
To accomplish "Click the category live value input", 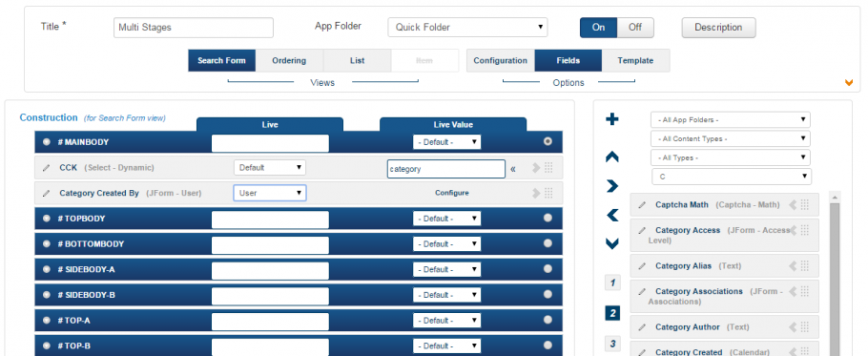I will [x=446, y=169].
